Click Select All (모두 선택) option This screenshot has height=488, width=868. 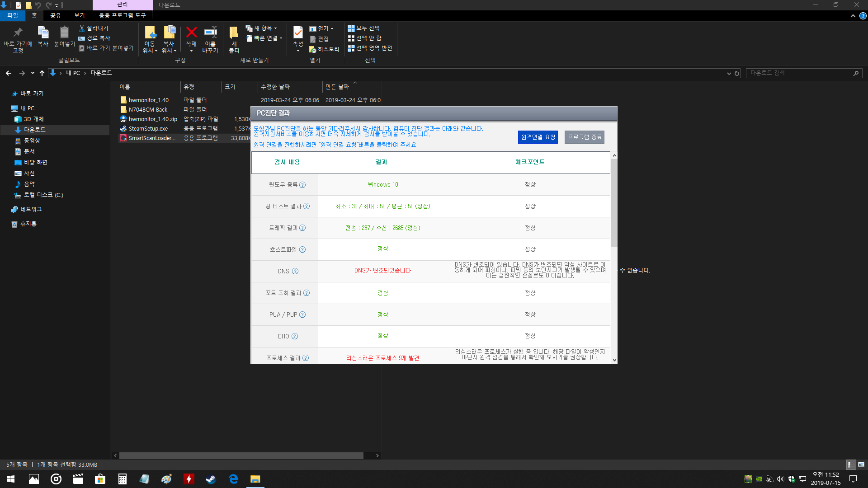point(364,28)
